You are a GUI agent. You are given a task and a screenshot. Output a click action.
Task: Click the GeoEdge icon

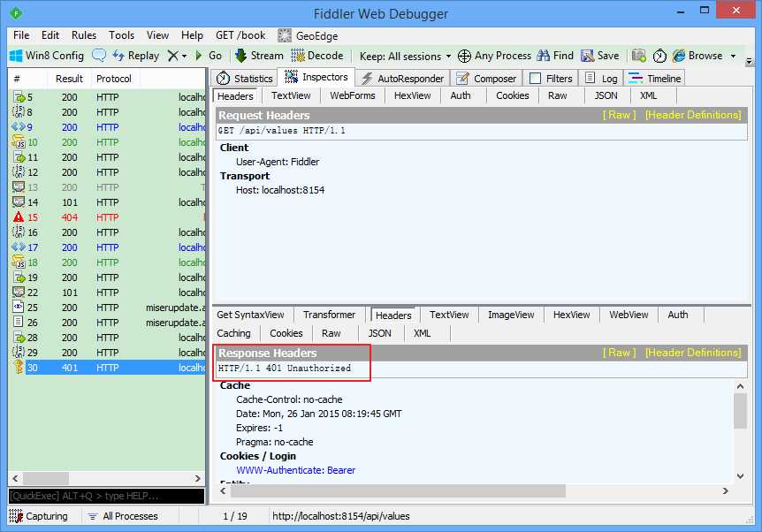(x=285, y=35)
